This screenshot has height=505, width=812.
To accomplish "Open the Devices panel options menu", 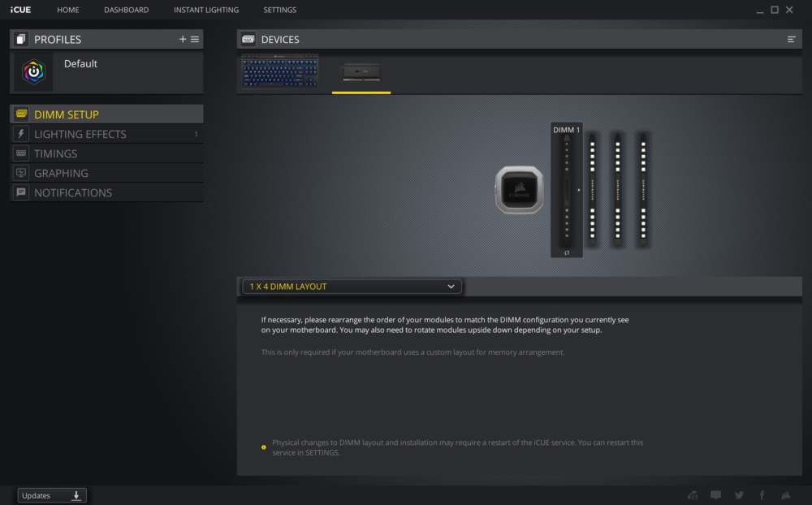I will click(x=791, y=39).
